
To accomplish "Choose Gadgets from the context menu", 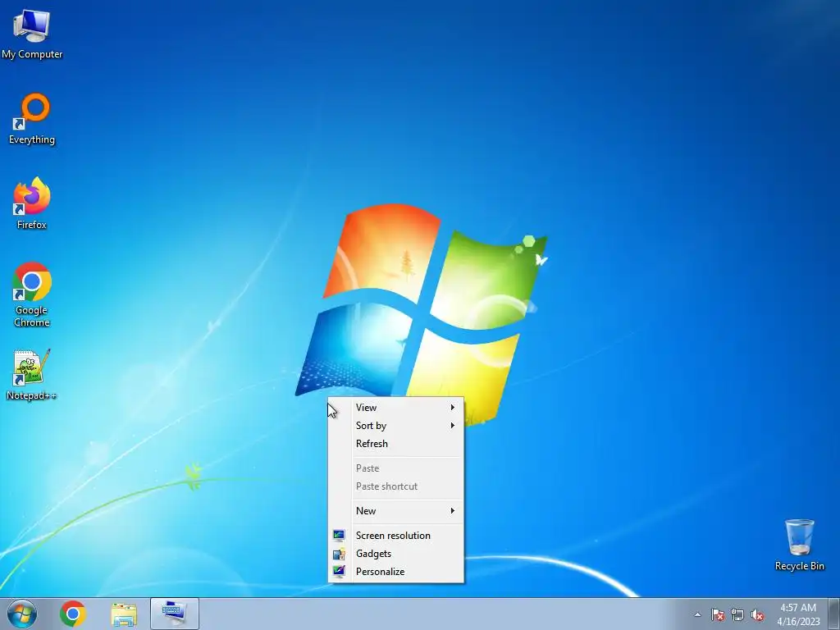I will coord(396,554).
